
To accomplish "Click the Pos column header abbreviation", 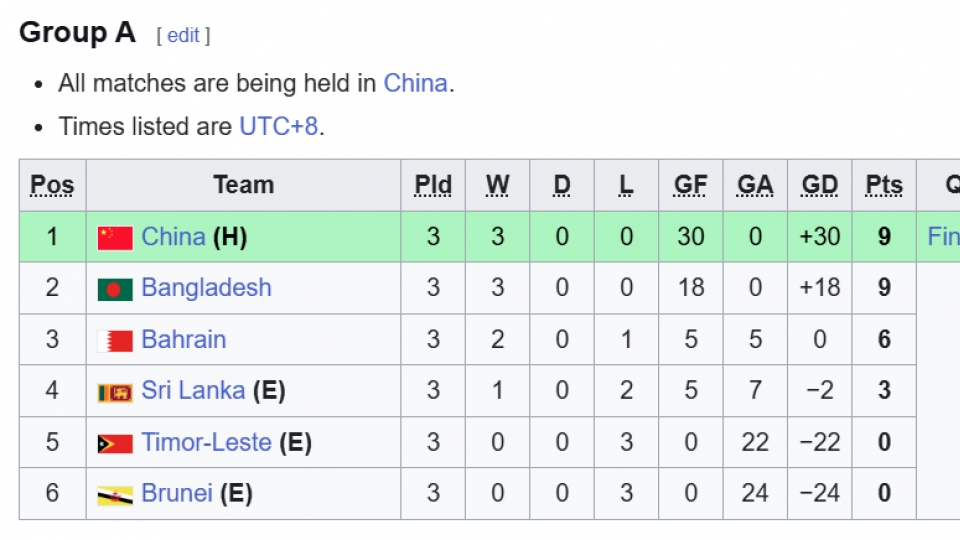I will (x=52, y=185).
